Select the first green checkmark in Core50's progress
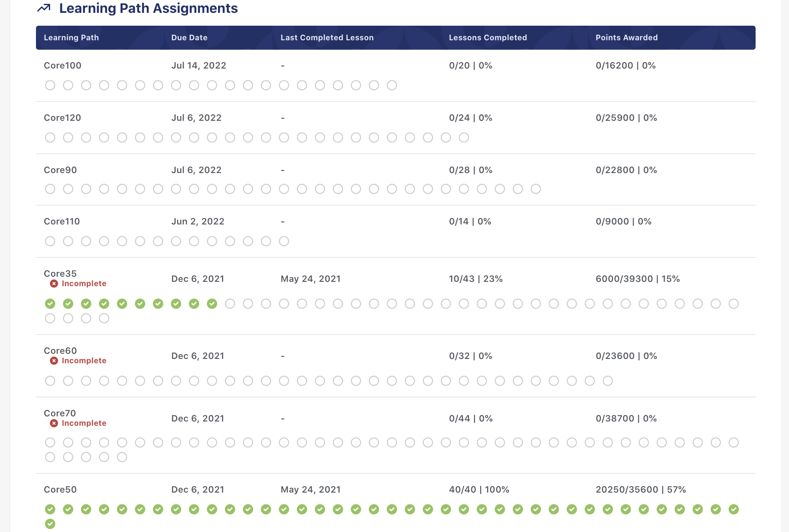The image size is (789, 532). coord(50,509)
